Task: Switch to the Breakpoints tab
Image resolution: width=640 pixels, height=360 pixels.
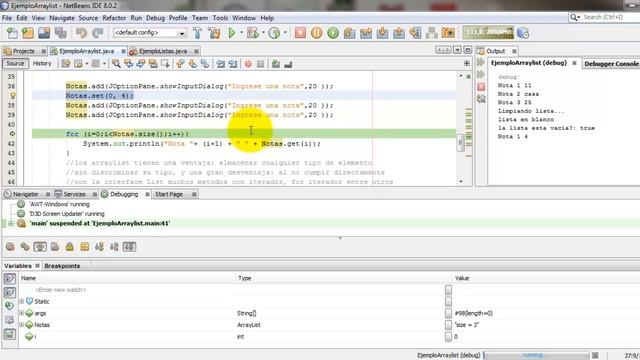Action: tap(62, 266)
